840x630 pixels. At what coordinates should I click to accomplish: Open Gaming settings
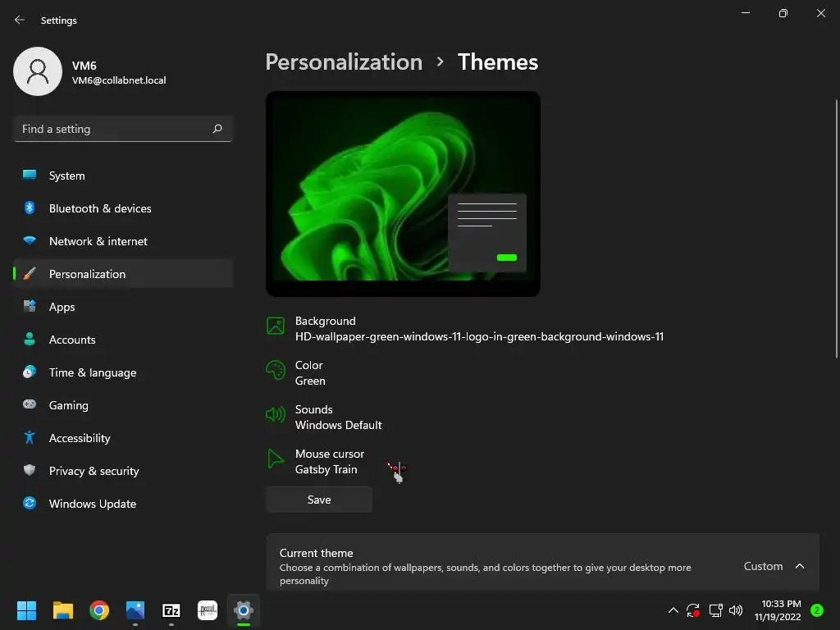pyautogui.click(x=123, y=405)
